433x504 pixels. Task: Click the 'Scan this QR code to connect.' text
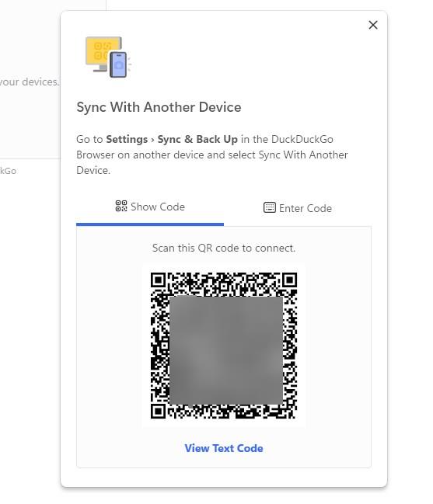coord(224,248)
